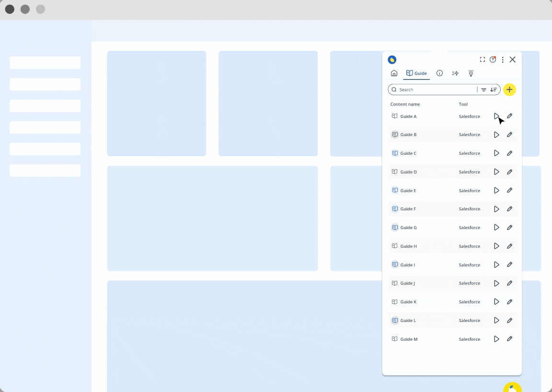Open the Home tab icon in panel

point(394,73)
